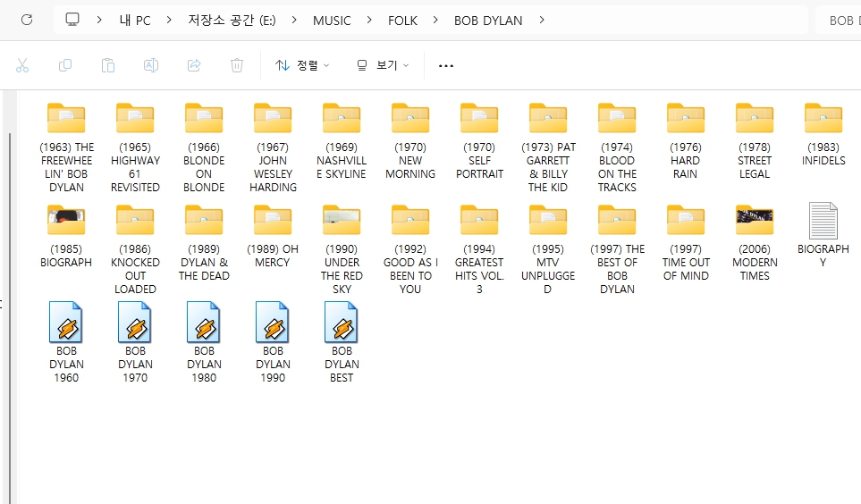
Task: Open the See more three-dots menu
Action: point(446,65)
